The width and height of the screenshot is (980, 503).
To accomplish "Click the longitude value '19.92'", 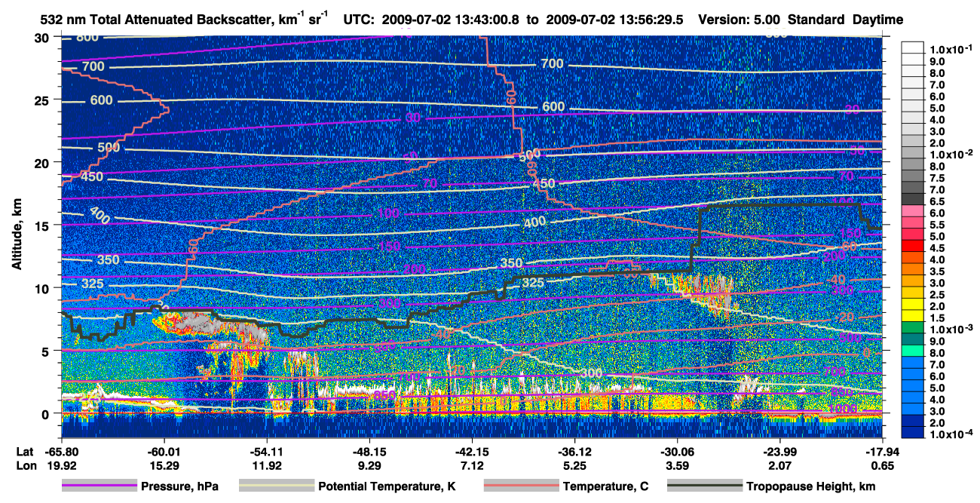I will [61, 466].
